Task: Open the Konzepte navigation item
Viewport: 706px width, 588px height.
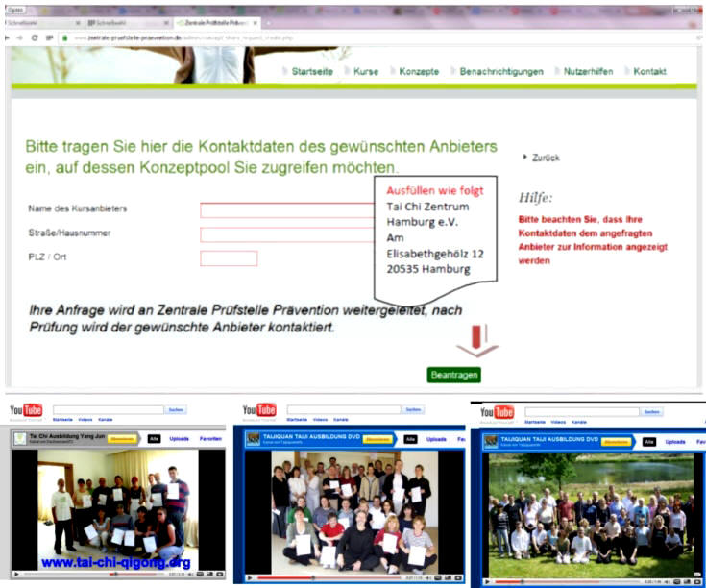Action: (419, 72)
